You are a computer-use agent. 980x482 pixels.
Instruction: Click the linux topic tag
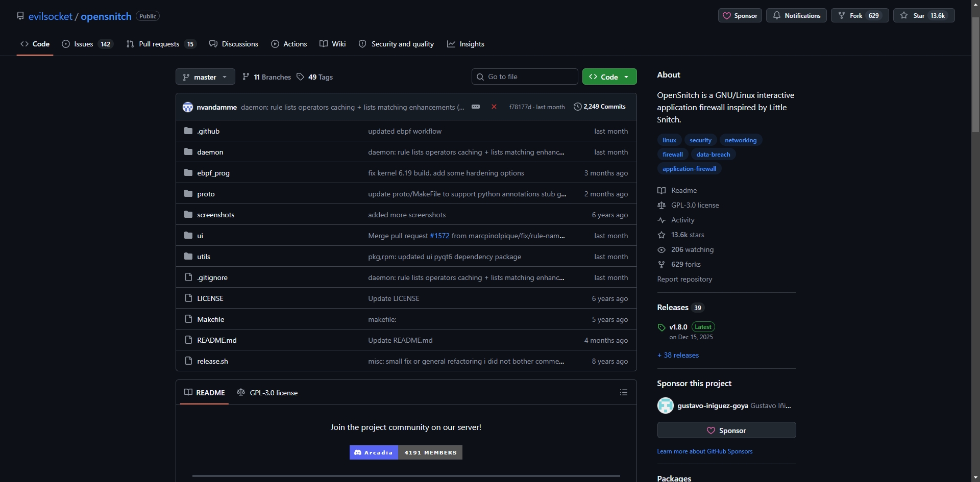(x=669, y=140)
